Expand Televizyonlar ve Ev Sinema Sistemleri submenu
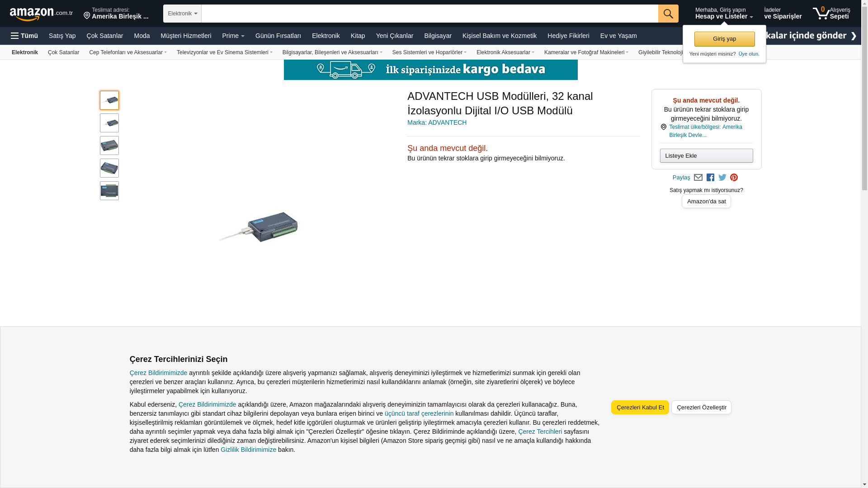The image size is (868, 488). coord(224,52)
